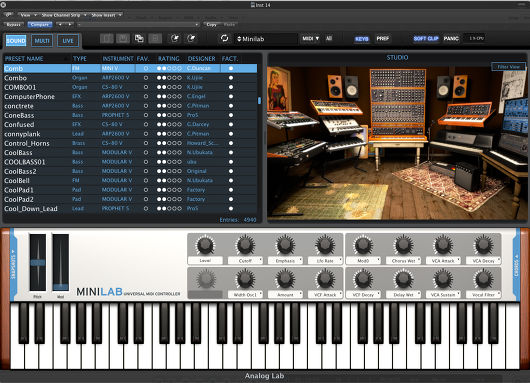Toggle SOFT CLIP on or off
Image resolution: width=530 pixels, height=383 pixels.
pos(426,39)
